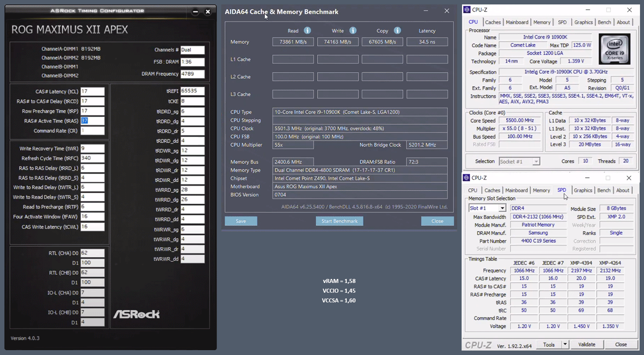Click the tCKE value field
This screenshot has width=644, height=355.
point(192,101)
